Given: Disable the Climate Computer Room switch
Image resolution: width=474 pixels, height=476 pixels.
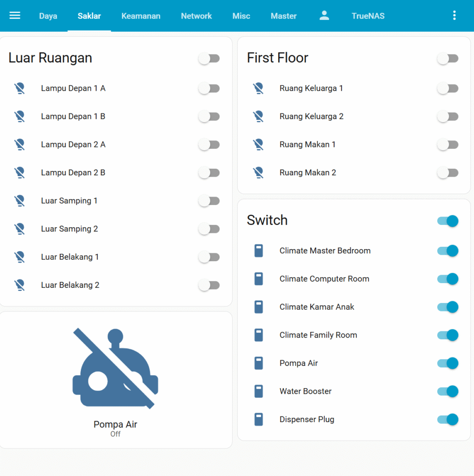Looking at the screenshot, I should pos(447,279).
